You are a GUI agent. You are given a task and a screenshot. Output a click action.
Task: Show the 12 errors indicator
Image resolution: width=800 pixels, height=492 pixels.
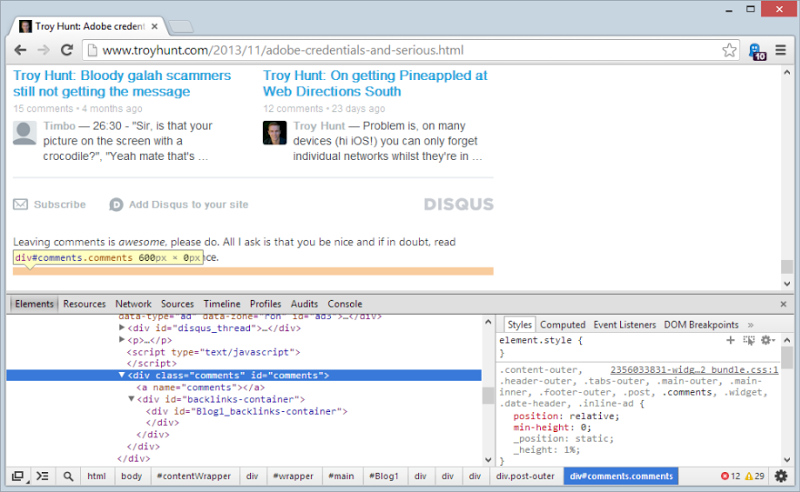pos(731,476)
